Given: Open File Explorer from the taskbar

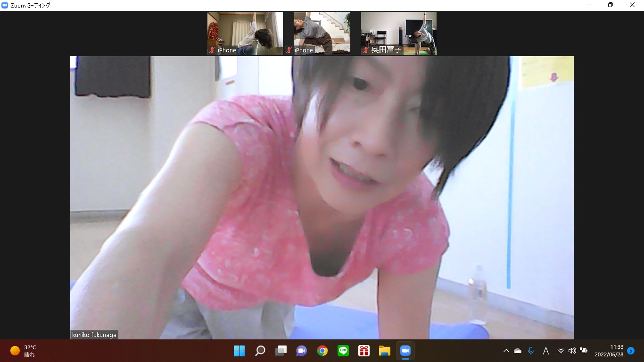Looking at the screenshot, I should [x=385, y=351].
